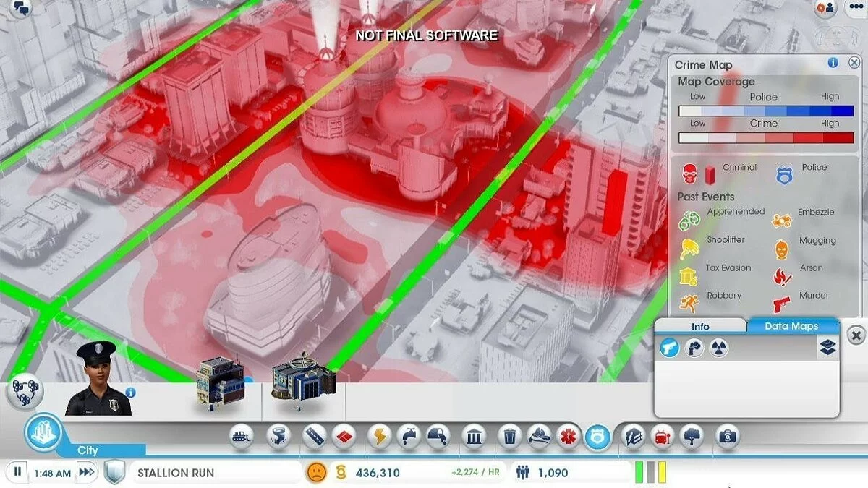The width and height of the screenshot is (868, 488).
Task: Click the Shoplifter legend icon
Action: coord(689,248)
